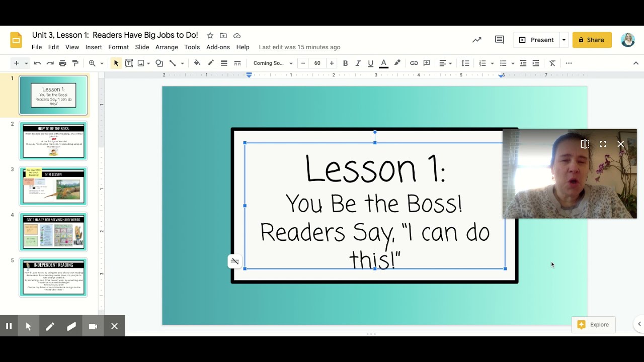The image size is (644, 362).
Task: Click the add comment toolbar icon
Action: [427, 63]
